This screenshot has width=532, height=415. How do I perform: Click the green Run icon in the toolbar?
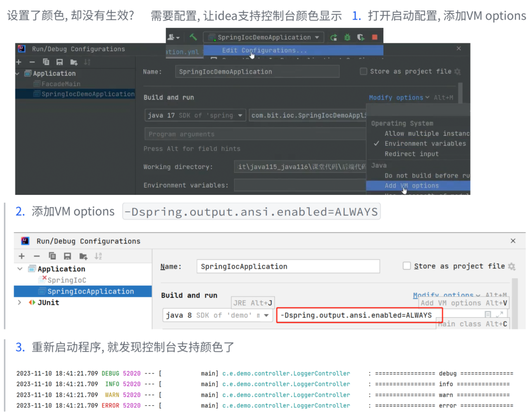(x=334, y=37)
